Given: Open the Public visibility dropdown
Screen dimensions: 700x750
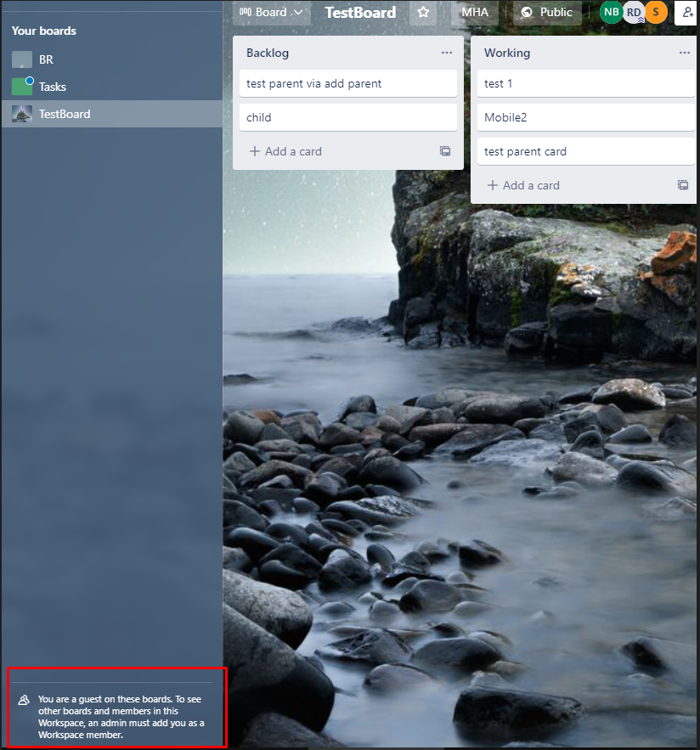Looking at the screenshot, I should (547, 13).
